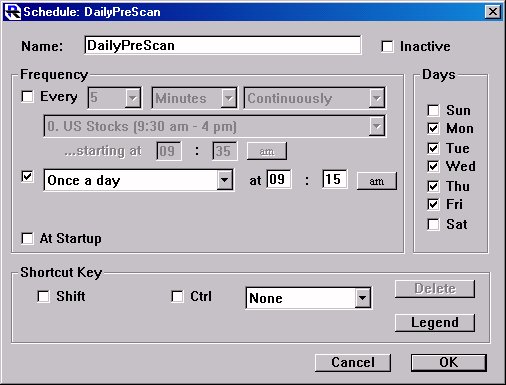Tick the Ctrl shortcut modifier
The width and height of the screenshot is (506, 385).
[177, 296]
